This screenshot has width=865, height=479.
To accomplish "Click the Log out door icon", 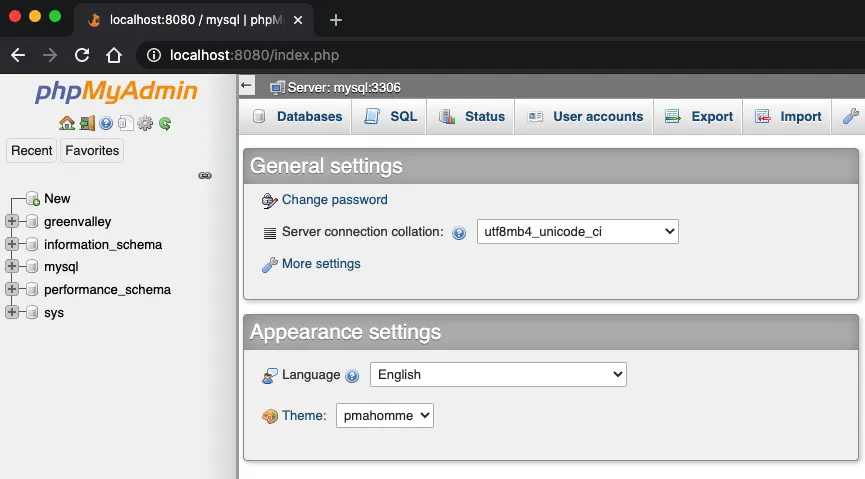I will point(87,124).
